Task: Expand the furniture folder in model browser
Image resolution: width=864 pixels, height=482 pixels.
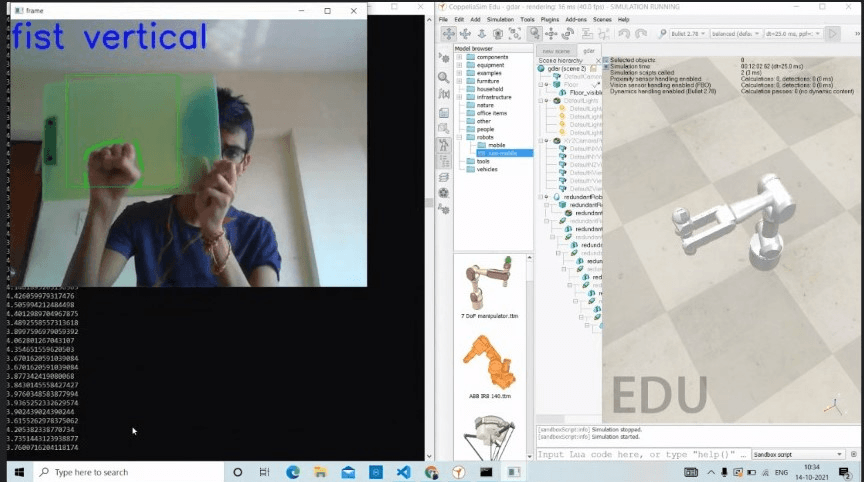Action: 459,81
